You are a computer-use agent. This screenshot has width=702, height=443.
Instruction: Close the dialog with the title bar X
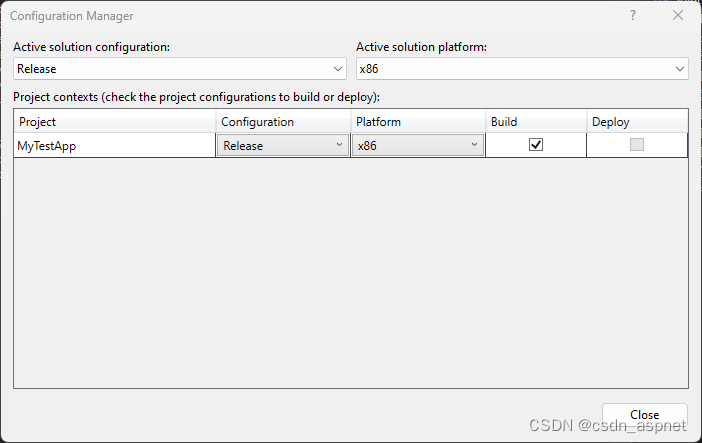678,16
